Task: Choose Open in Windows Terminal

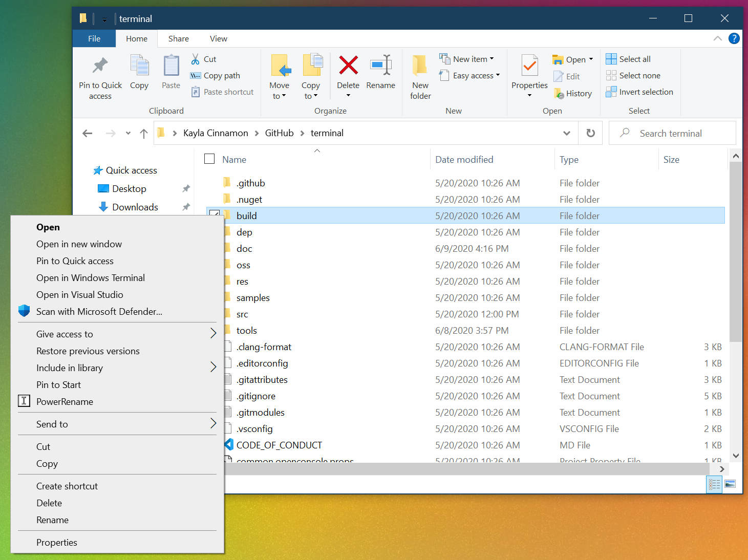Action: (x=90, y=277)
